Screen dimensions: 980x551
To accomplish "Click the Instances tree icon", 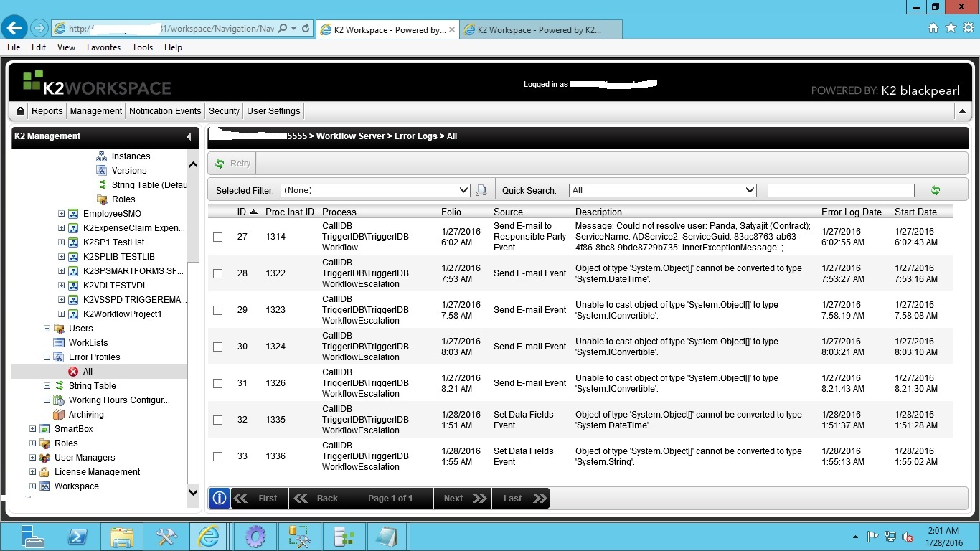I will 101,156.
